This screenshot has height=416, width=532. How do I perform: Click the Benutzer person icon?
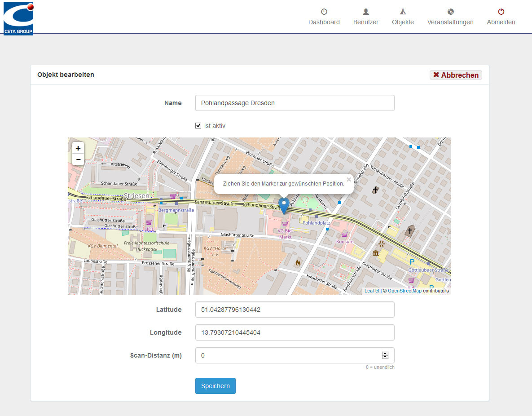coord(366,12)
